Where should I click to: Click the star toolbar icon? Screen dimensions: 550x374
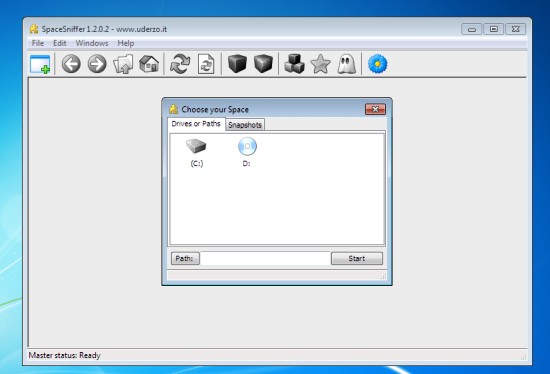click(321, 64)
